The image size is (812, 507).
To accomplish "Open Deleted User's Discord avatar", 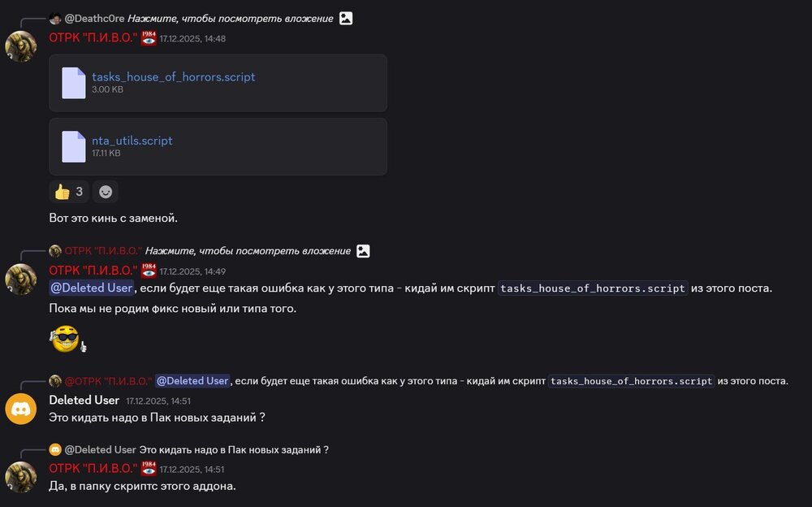I will point(21,409).
